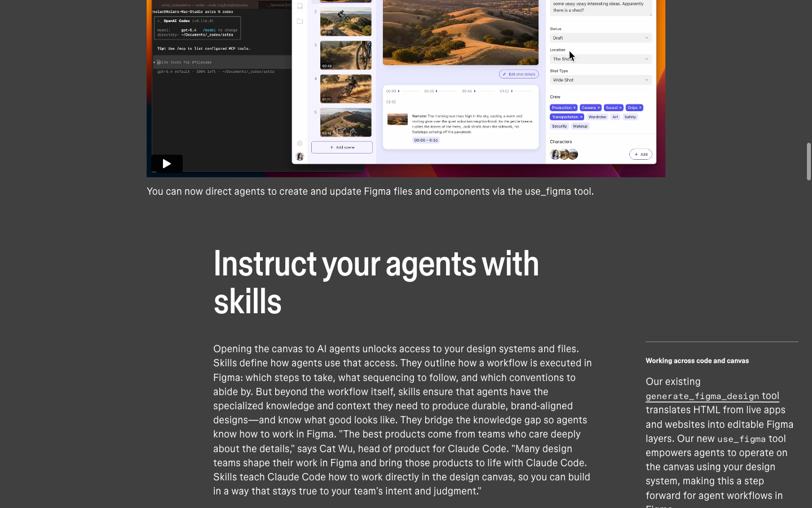Image resolution: width=812 pixels, height=508 pixels.
Task: Open the Status dropdown showing Draft
Action: 601,38
